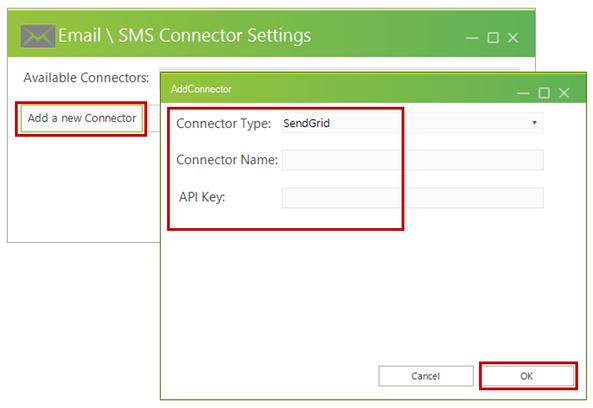The height and width of the screenshot is (408, 593).
Task: Close the AddConnector dialog
Action: (x=564, y=93)
